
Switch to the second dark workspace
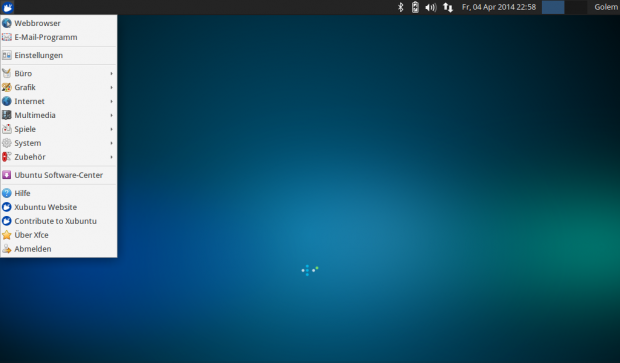(576, 7)
